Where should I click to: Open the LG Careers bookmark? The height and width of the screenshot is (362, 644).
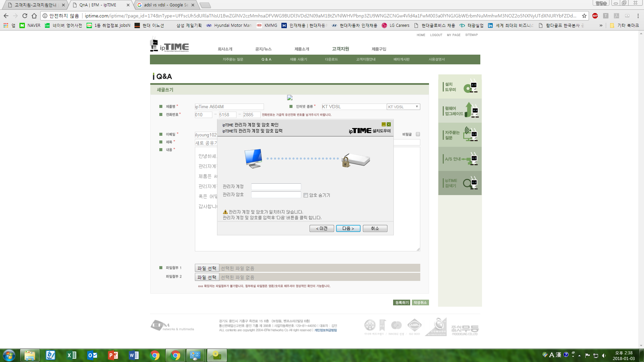click(x=395, y=25)
